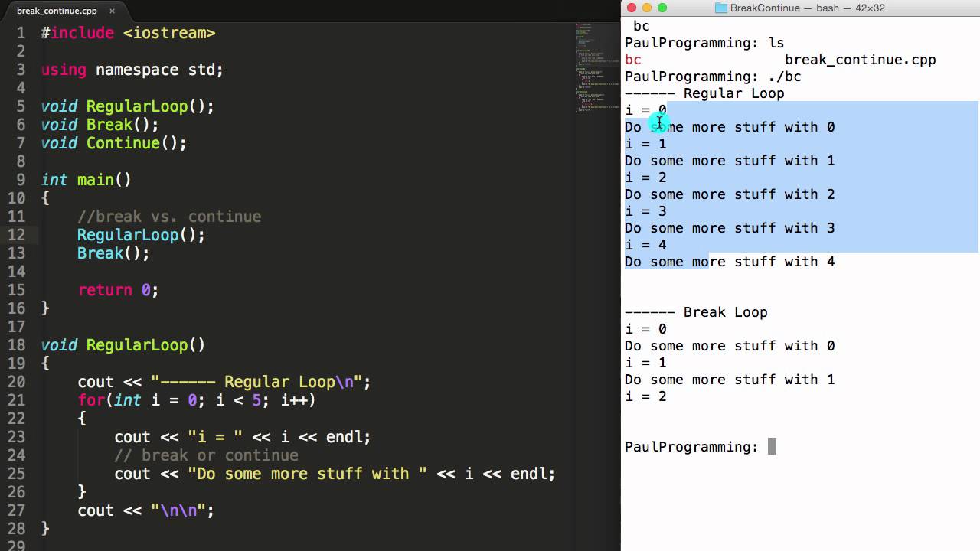Click the 'void RegularLoop()' function definition line
Image resolution: width=980 pixels, height=551 pixels.
[x=122, y=345]
